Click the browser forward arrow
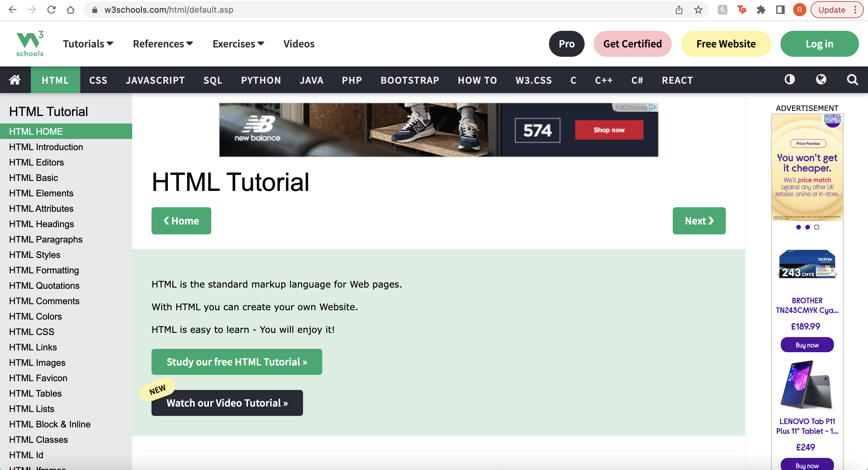 pos(32,10)
